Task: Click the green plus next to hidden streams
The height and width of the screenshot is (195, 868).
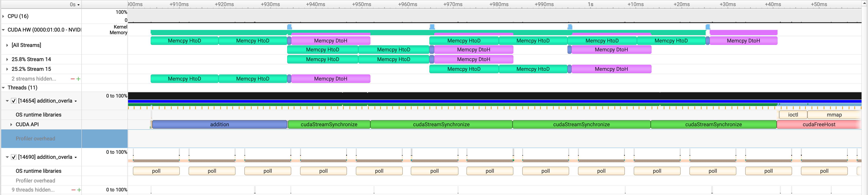Action: pos(79,79)
